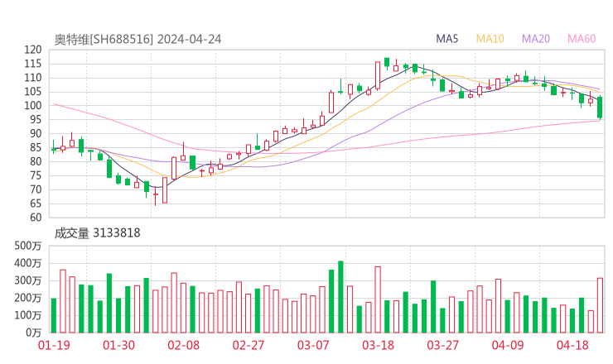The height and width of the screenshot is (364, 613).
Task: Click the MA60 legend label
Action: (582, 39)
